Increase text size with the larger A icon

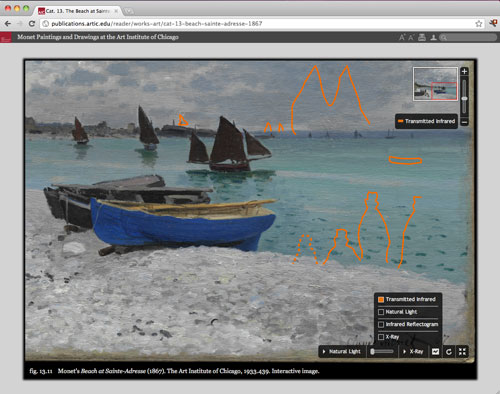pyautogui.click(x=402, y=37)
